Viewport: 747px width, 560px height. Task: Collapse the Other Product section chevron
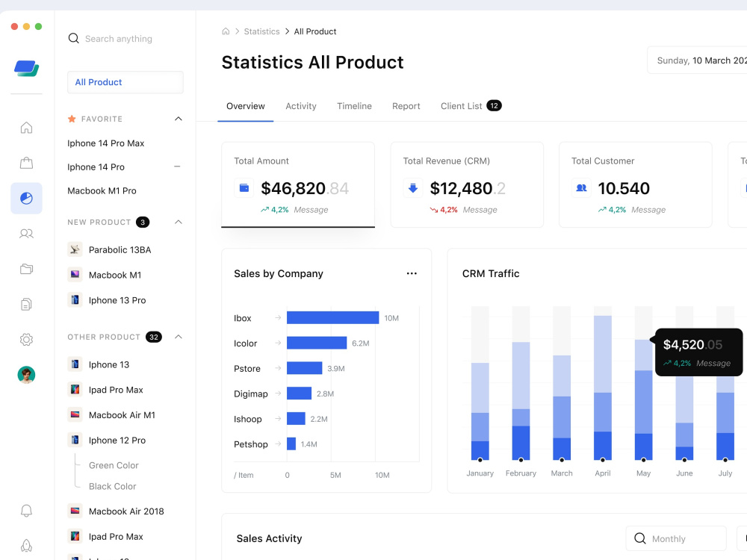pos(179,337)
